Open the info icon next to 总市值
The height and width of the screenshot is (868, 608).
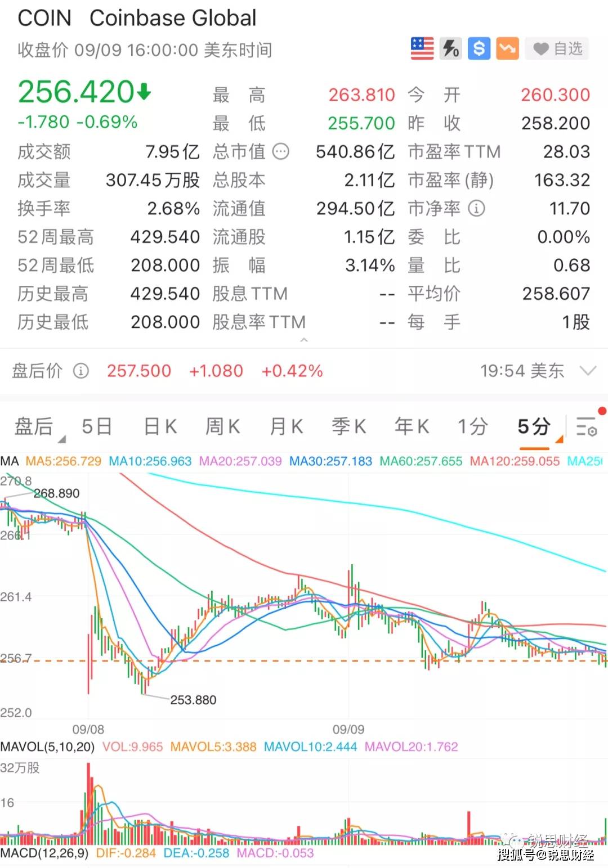(x=280, y=151)
